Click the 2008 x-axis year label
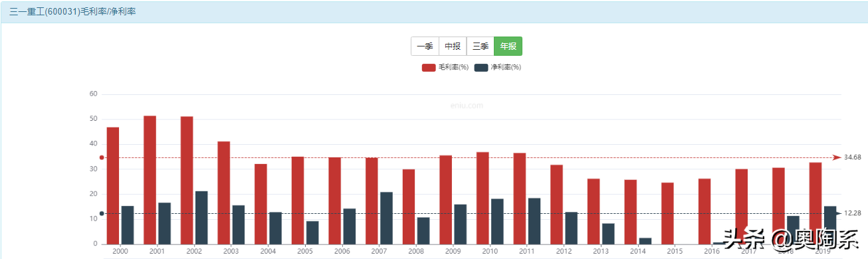 tap(416, 252)
